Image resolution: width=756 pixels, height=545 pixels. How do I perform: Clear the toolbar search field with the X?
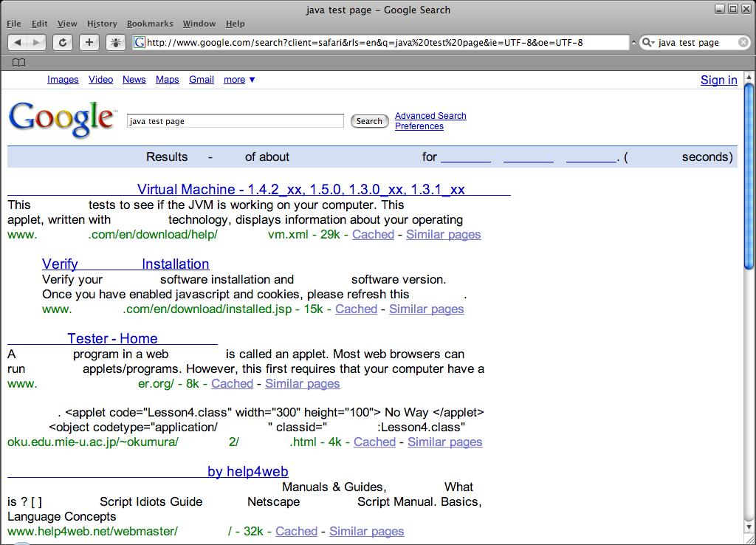(x=743, y=42)
